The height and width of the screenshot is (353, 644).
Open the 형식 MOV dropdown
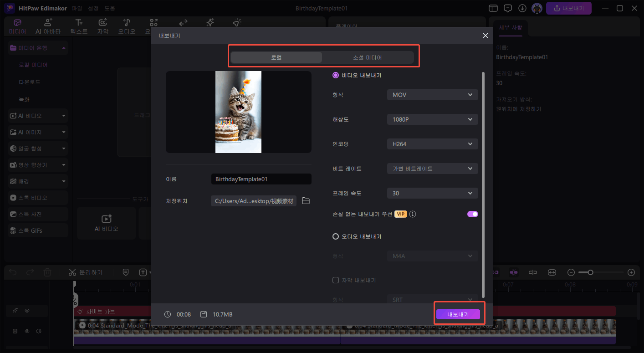432,94
